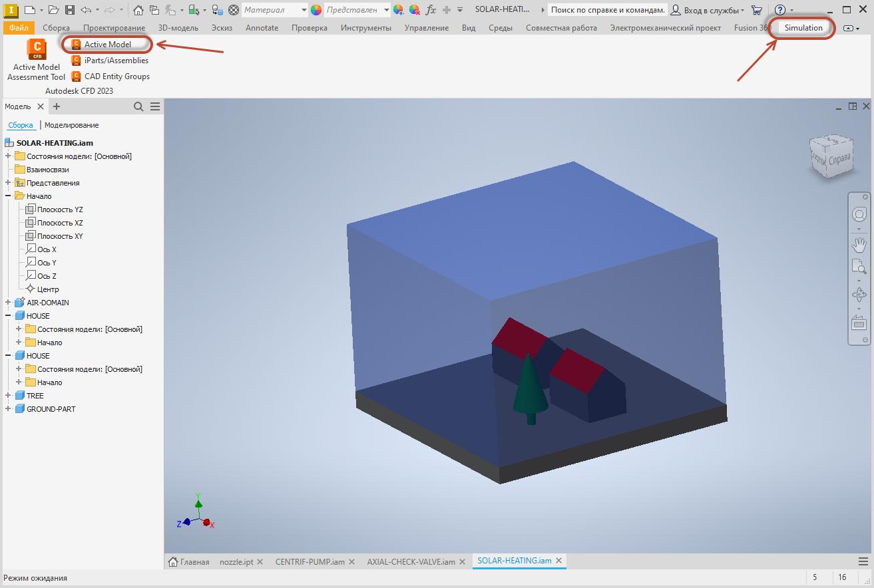The width and height of the screenshot is (874, 588).
Task: Select Плоскость XZ in the browser
Action: [60, 223]
